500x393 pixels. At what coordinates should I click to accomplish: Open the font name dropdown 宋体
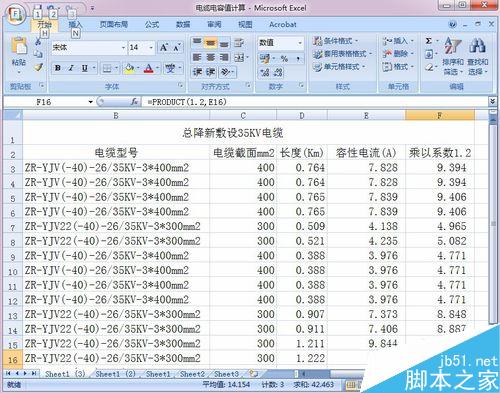coord(123,48)
